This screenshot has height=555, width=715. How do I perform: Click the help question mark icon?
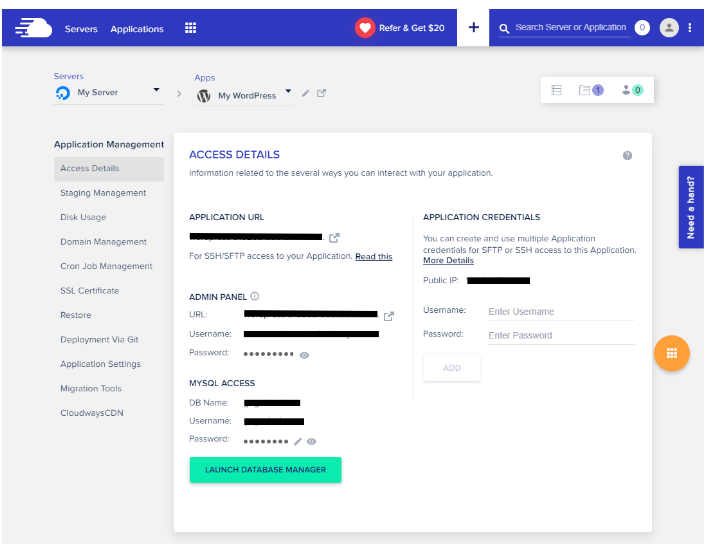627,156
